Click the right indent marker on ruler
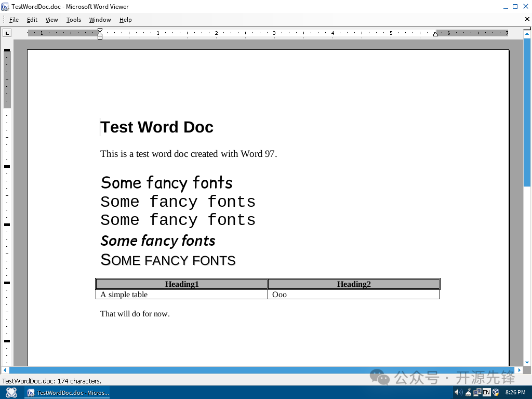This screenshot has width=532, height=399. [436, 34]
